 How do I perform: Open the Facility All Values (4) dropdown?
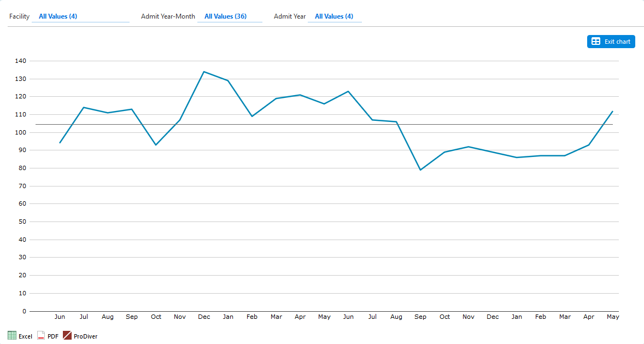coord(80,16)
